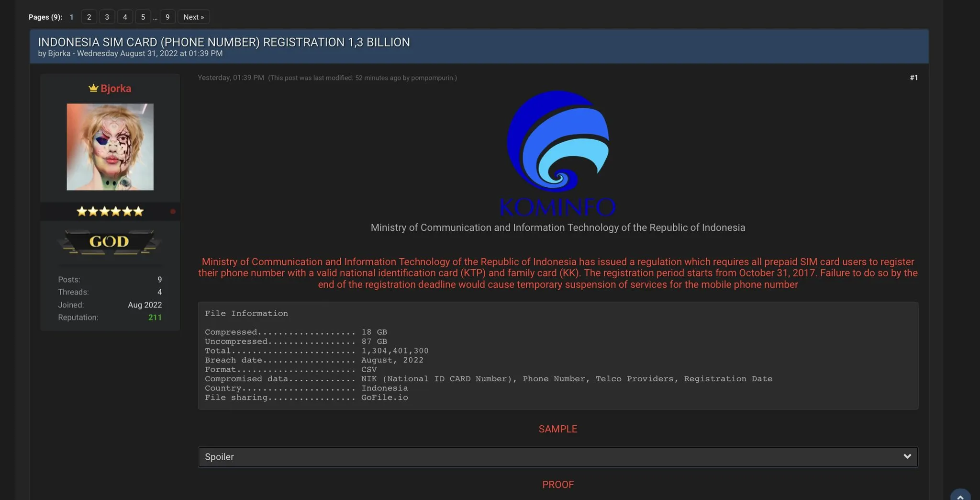This screenshot has width=980, height=500.
Task: Click the GOD rank badge
Action: pos(110,242)
